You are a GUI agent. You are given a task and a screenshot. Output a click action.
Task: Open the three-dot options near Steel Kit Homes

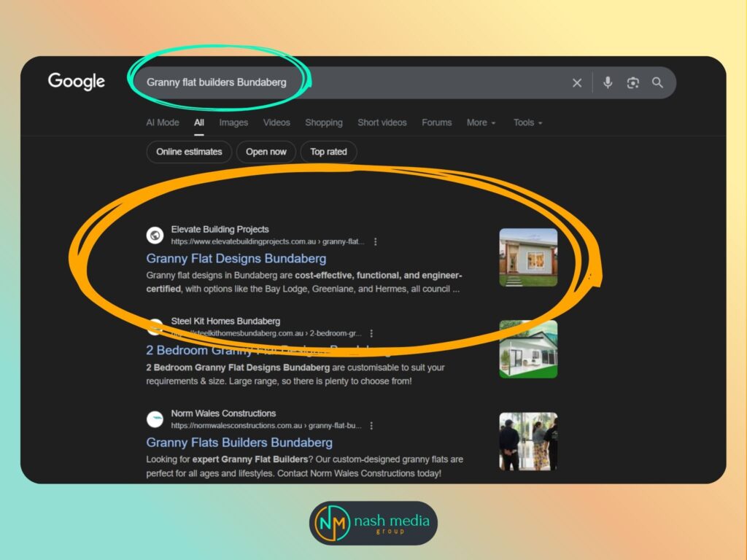click(x=372, y=332)
